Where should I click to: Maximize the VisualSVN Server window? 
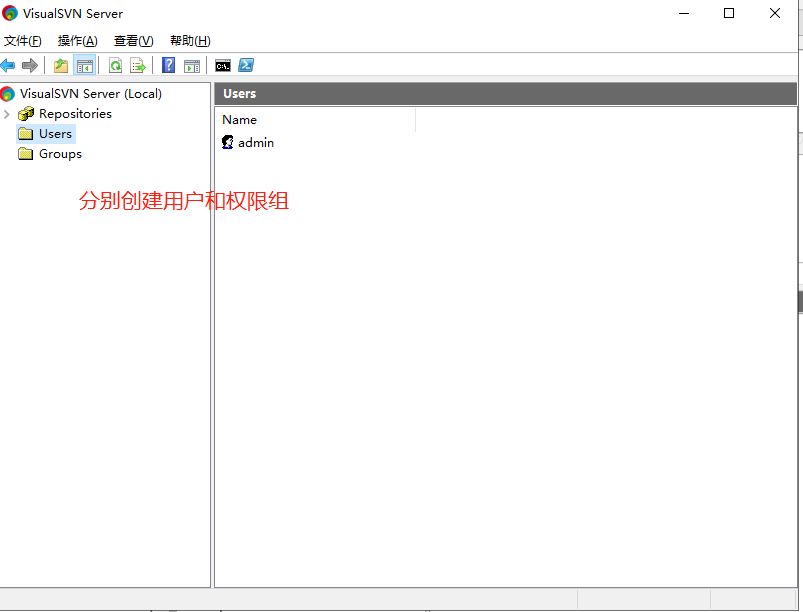click(729, 13)
